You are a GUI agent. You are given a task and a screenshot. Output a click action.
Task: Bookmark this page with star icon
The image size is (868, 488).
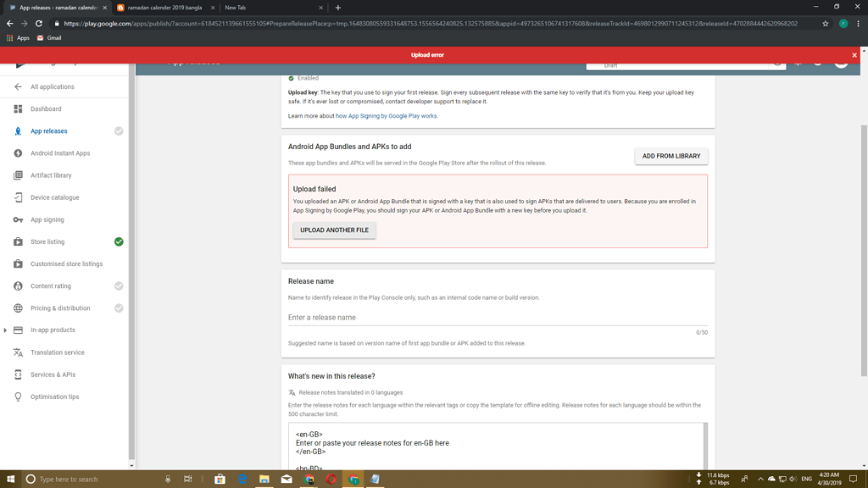pos(826,23)
